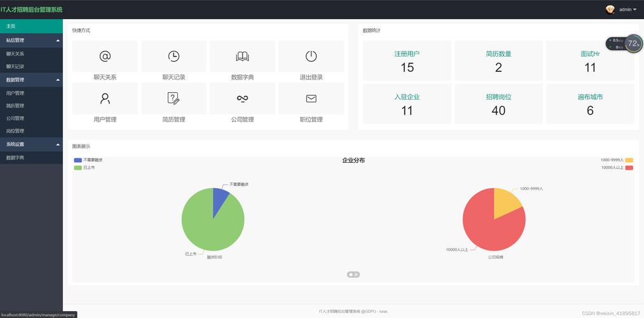Go to 聊天关系 in the sidebar
Viewport: 644px width, 318px height.
pyautogui.click(x=32, y=53)
